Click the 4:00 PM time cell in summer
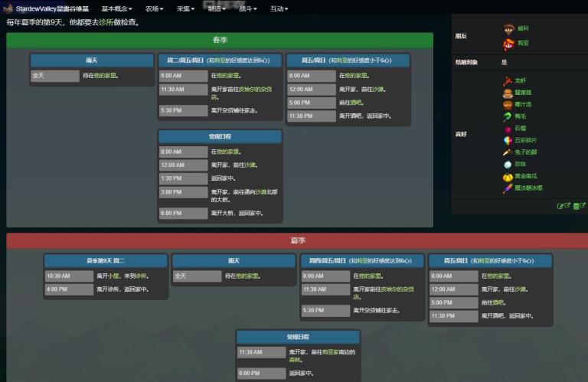 pyautogui.click(x=69, y=289)
